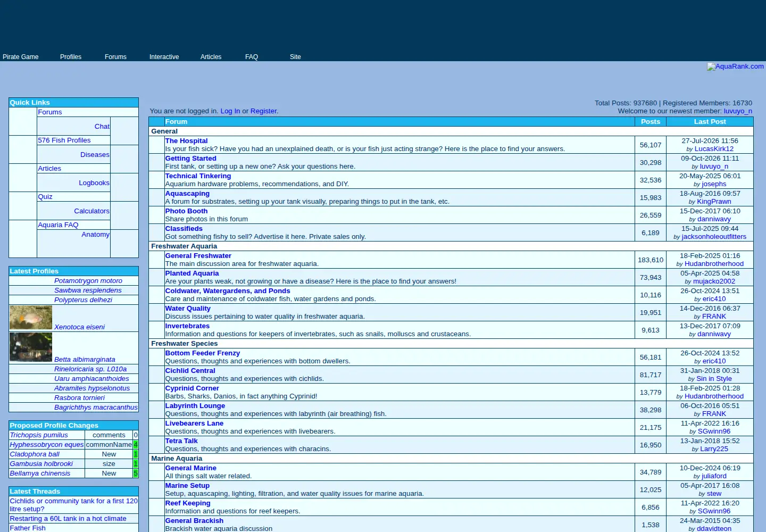Open the newest member luvuyo_n welcome link
Viewport: 766px width, 532px height.
point(738,111)
